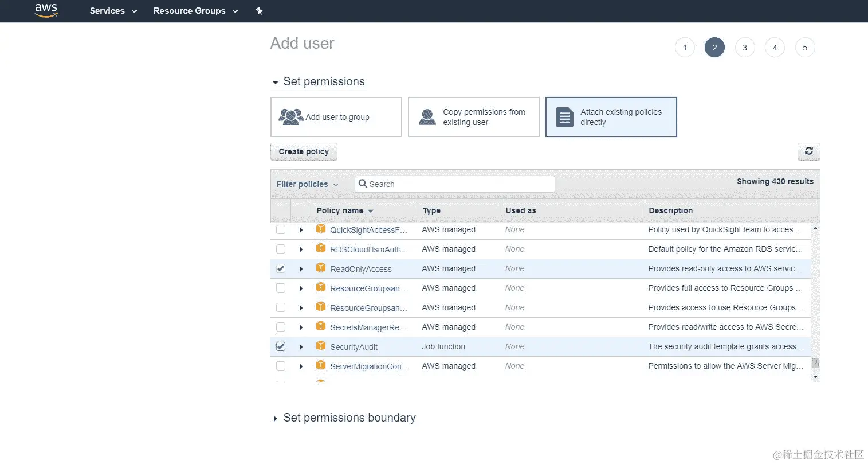Sort by the Policy name column
The image size is (868, 464).
[x=345, y=210]
